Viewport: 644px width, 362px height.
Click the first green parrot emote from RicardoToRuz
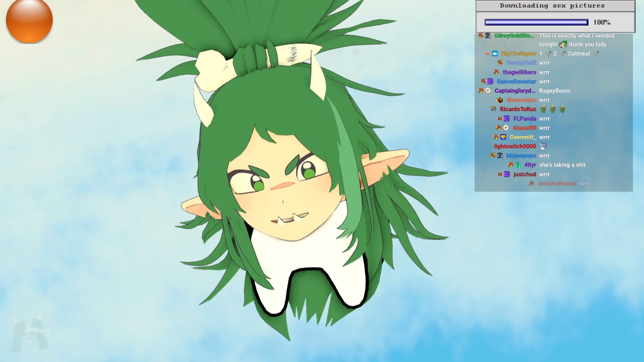click(543, 109)
